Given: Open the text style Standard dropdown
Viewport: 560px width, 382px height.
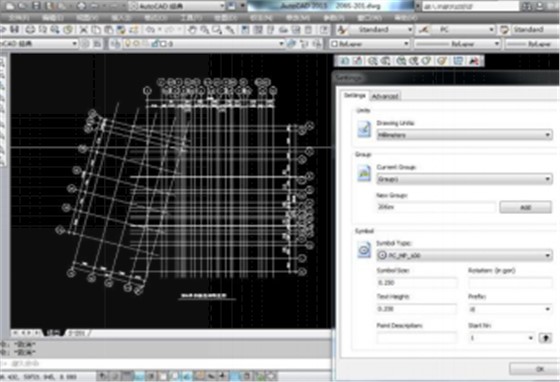Looking at the screenshot, I should coord(410,30).
